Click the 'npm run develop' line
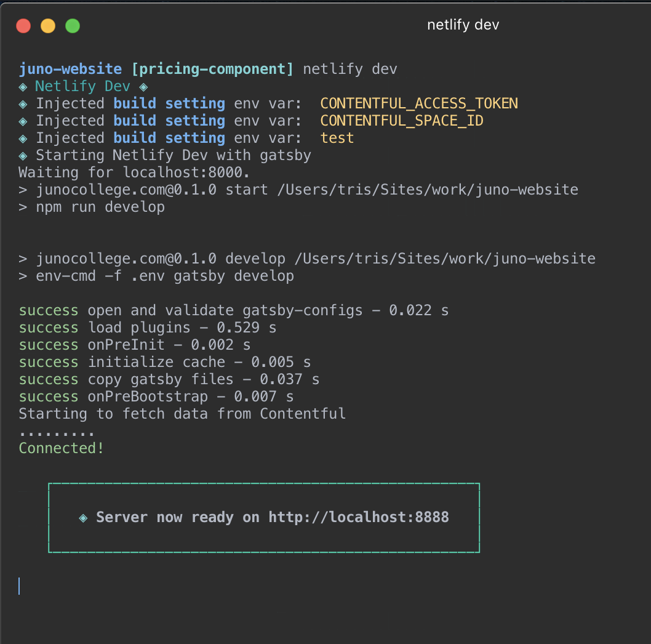Screen dimensions: 651x644 92,207
